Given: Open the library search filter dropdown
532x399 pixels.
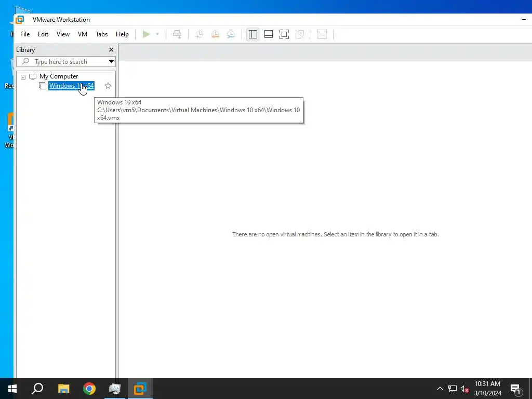Looking at the screenshot, I should (111, 62).
